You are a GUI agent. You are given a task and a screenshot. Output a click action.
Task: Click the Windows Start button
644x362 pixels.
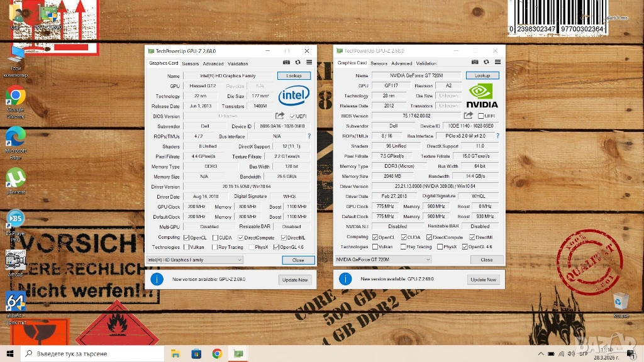pos(9,354)
